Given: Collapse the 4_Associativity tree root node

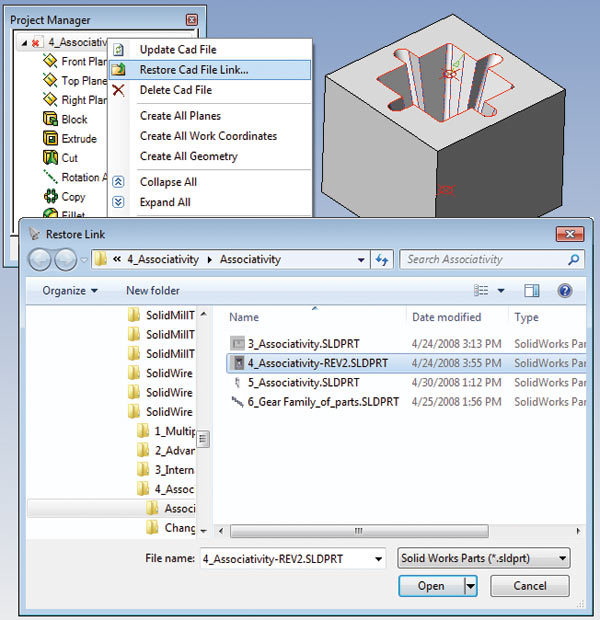Looking at the screenshot, I should click(x=25, y=42).
